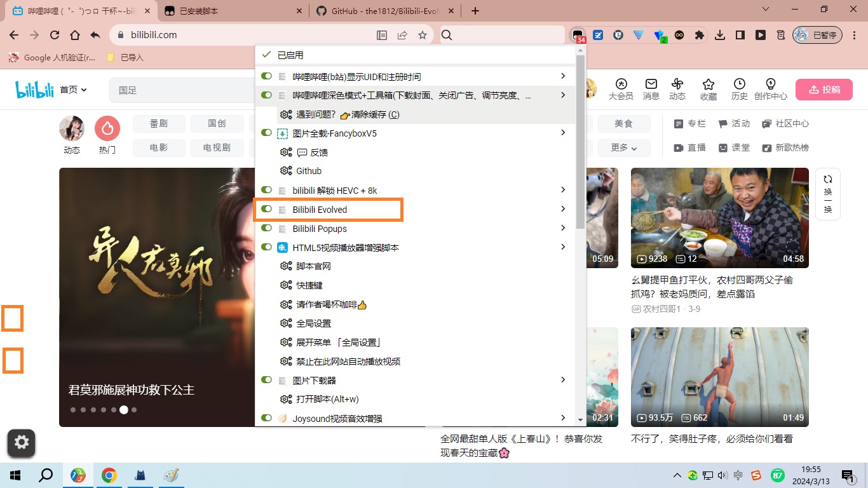Expand submenu arrow for 显示UID和注册时间 script
The image size is (868, 488).
[x=563, y=76]
